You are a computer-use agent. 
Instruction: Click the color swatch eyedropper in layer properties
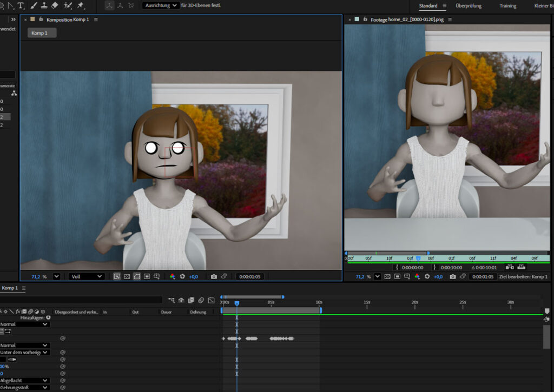point(11,359)
